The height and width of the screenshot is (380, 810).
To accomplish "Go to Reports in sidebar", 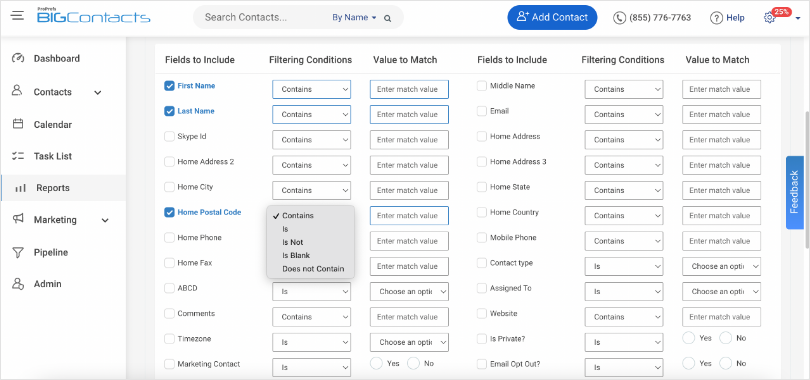I will [x=63, y=188].
